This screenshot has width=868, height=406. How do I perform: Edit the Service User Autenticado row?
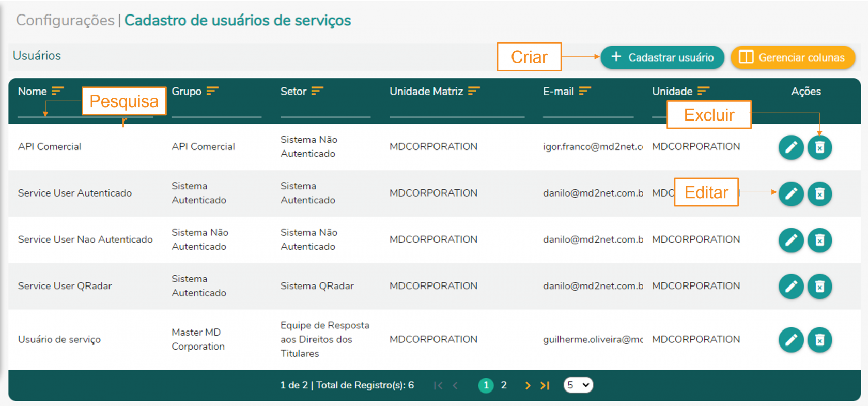[791, 193]
